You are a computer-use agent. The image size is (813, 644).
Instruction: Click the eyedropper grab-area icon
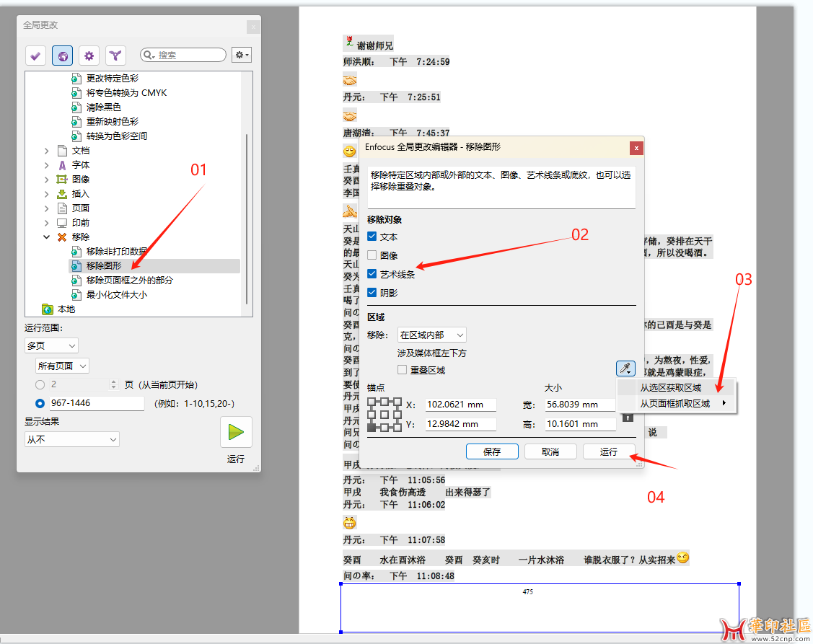(x=625, y=369)
